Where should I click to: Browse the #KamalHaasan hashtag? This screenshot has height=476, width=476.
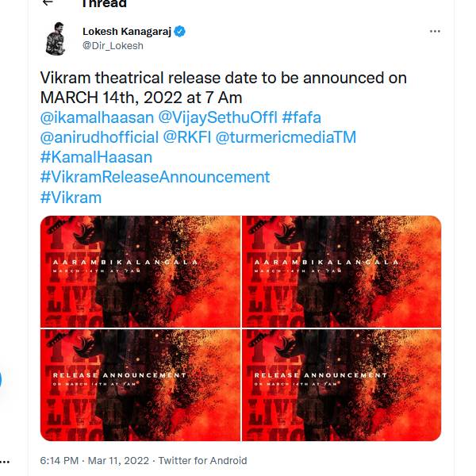point(96,157)
